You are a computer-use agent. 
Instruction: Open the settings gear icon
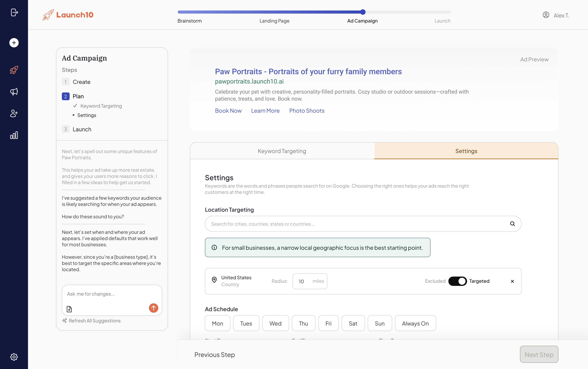pyautogui.click(x=14, y=357)
